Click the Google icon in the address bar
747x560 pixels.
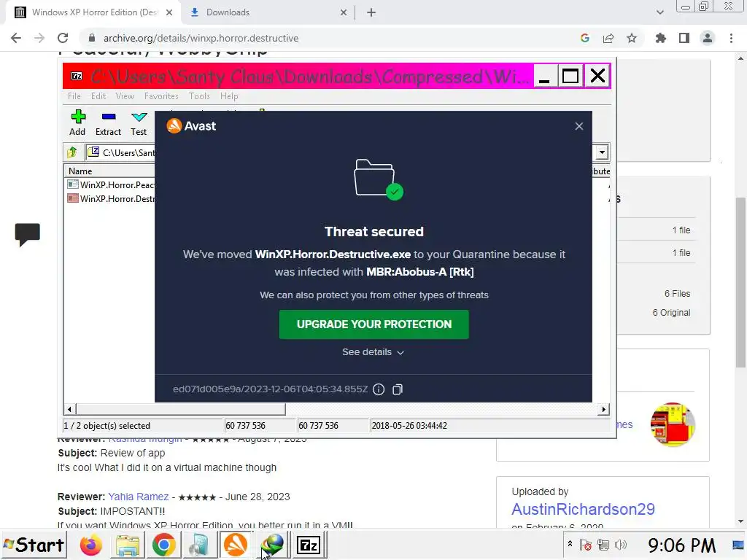585,38
